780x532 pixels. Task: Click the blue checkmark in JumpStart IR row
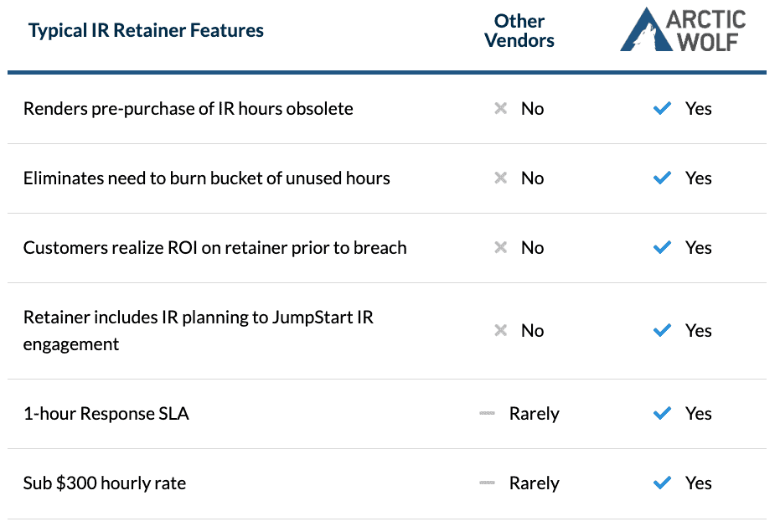(662, 330)
